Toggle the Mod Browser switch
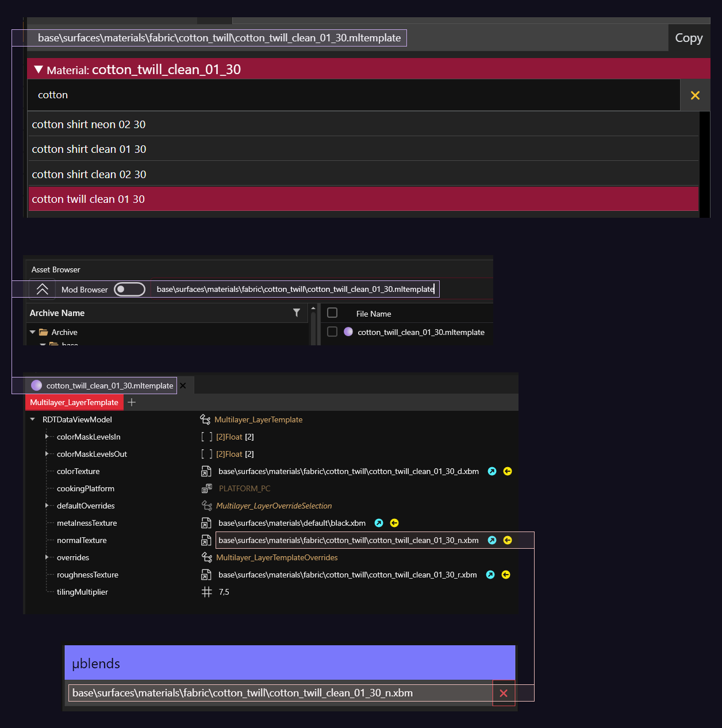 tap(129, 289)
